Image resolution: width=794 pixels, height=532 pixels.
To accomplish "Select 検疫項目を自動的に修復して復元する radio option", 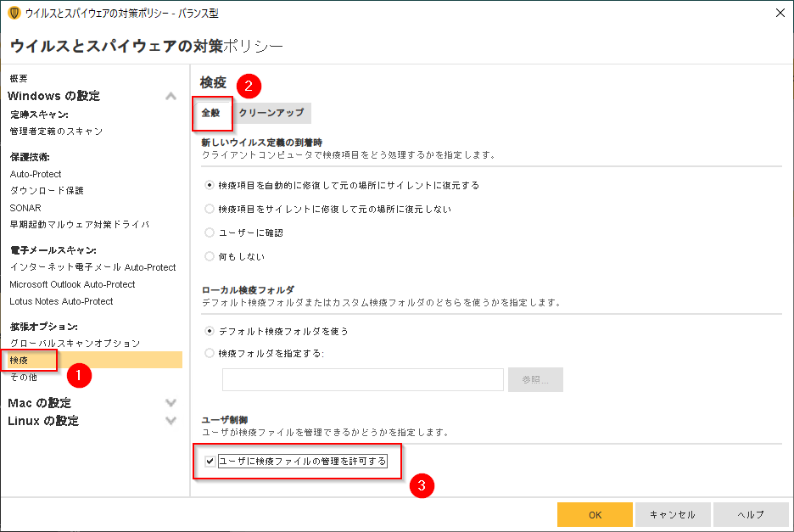I will pyautogui.click(x=210, y=185).
